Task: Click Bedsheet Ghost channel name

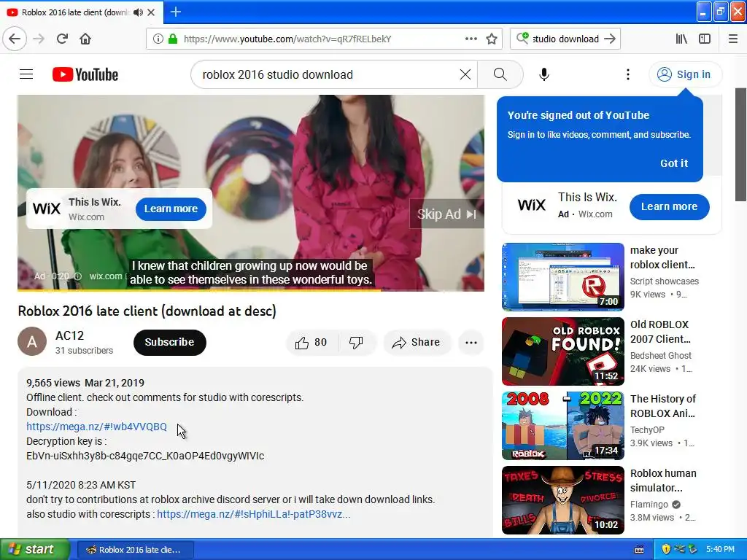Action: (x=661, y=356)
